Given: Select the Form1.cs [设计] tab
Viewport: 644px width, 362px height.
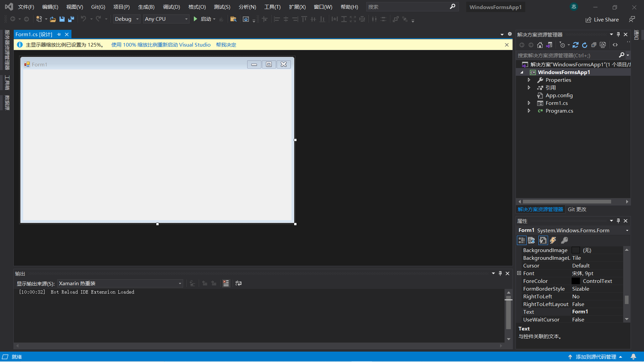Looking at the screenshot, I should pos(34,35).
